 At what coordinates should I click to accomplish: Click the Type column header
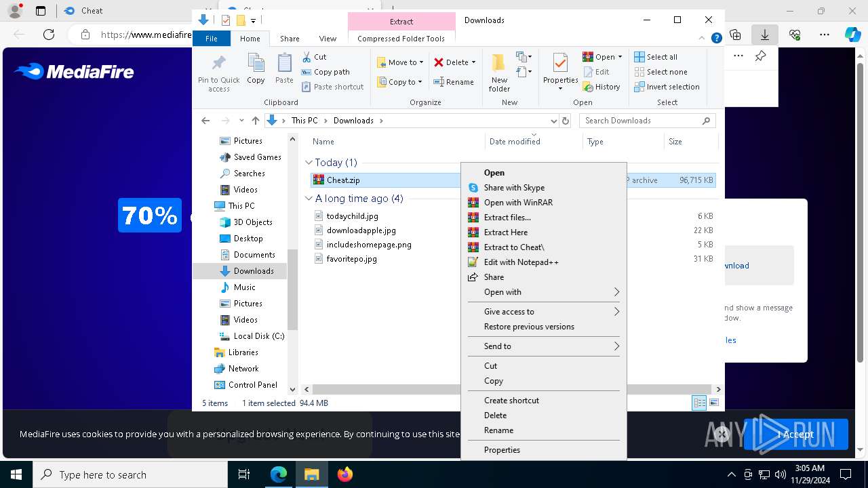point(623,142)
